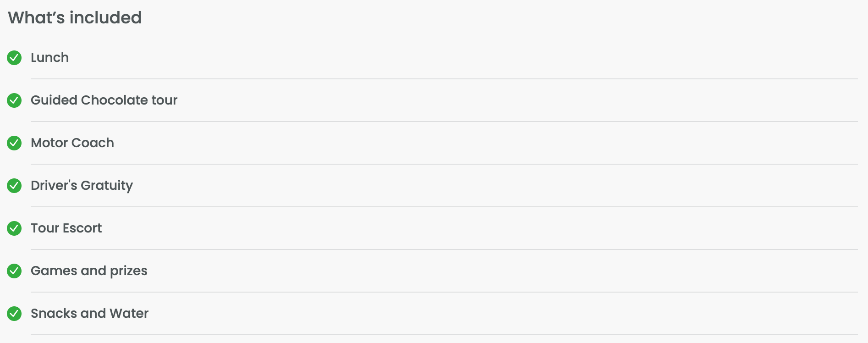This screenshot has height=343, width=868.
Task: Click the checkmark icon next to Guided Chocolate tour
Action: [14, 100]
